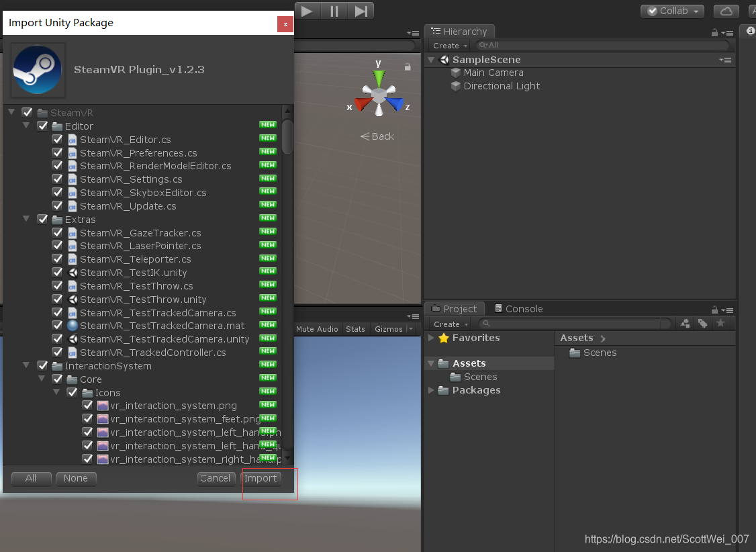Click the package list vertical scrollbar thumb

click(287, 137)
